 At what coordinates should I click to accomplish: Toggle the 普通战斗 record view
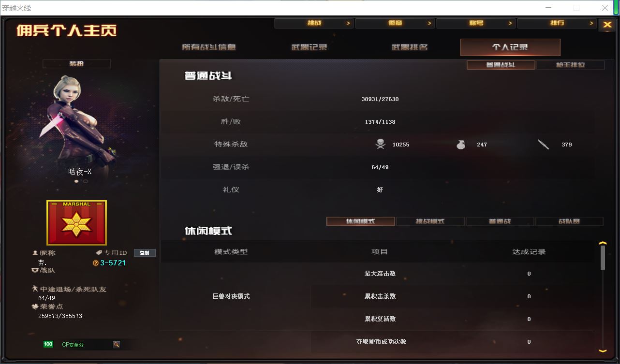501,65
